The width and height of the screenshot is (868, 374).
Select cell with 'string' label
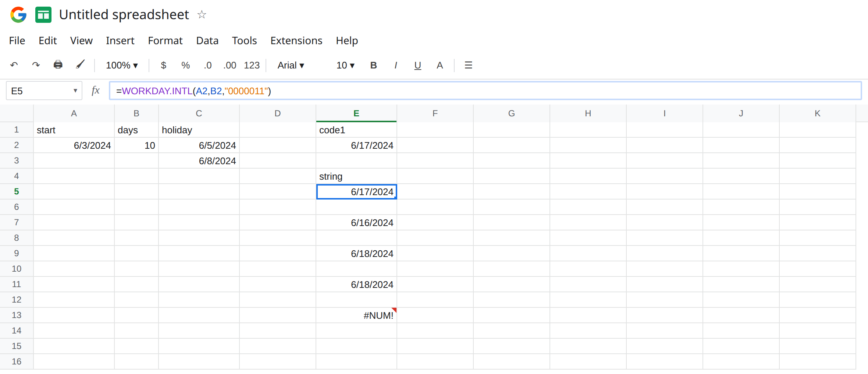click(x=356, y=176)
